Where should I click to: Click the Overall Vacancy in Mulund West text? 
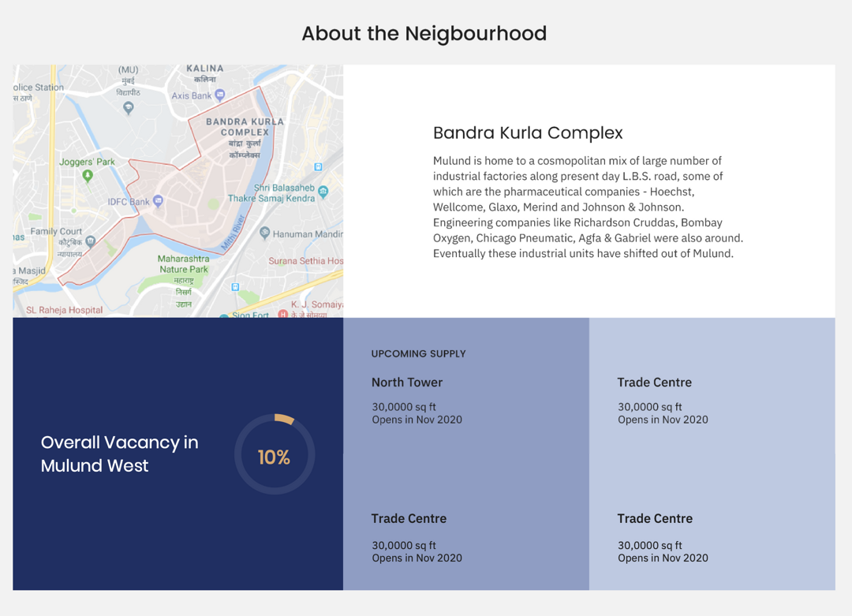tap(119, 454)
